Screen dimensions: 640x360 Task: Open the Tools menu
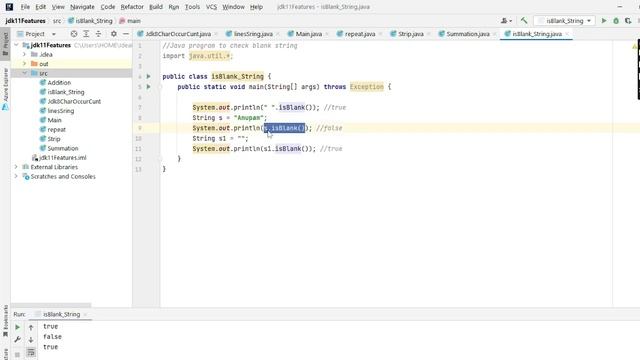point(192,7)
